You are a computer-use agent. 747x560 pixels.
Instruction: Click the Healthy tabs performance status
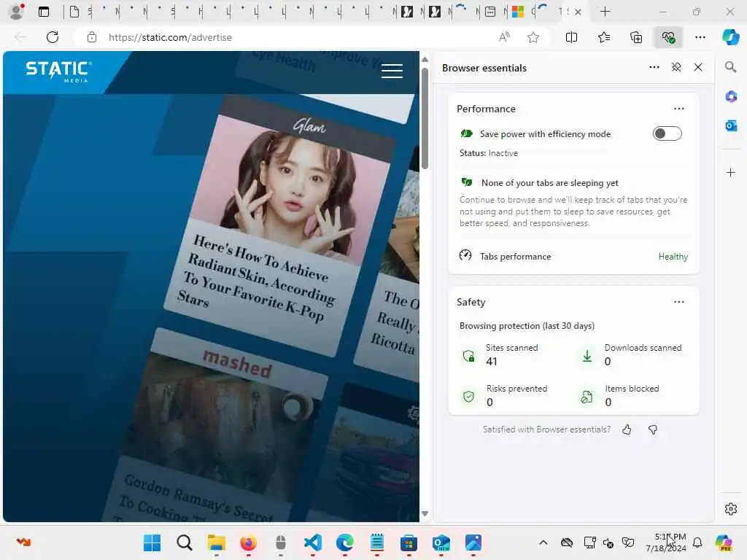673,256
